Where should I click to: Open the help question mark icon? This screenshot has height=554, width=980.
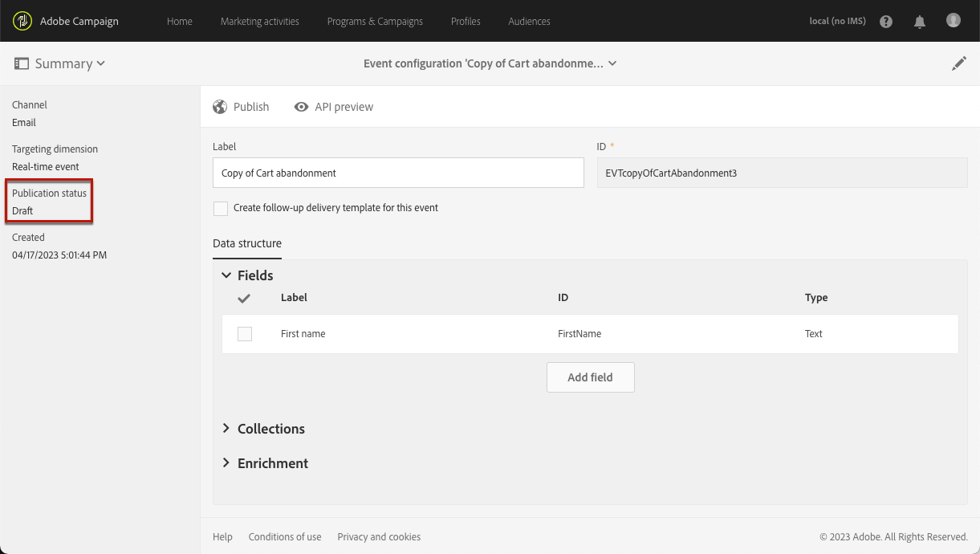pos(886,22)
